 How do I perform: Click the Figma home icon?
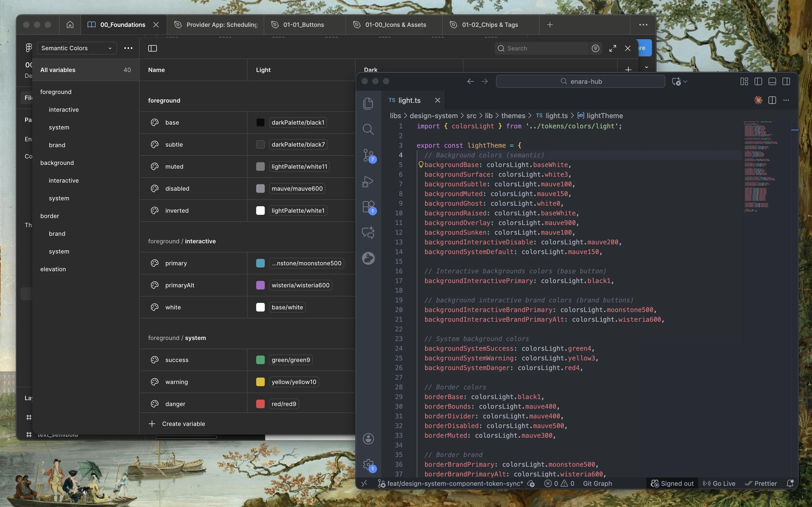tap(70, 25)
